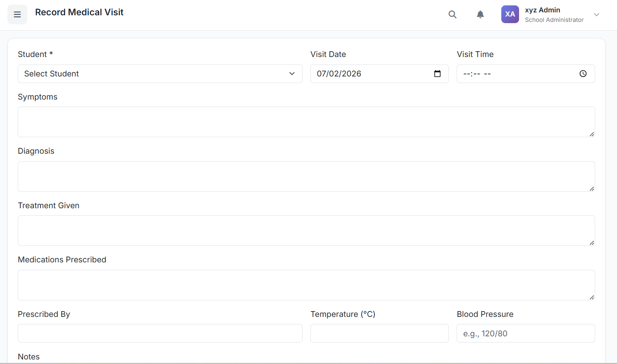Focus the Symptoms text area

[x=306, y=122]
